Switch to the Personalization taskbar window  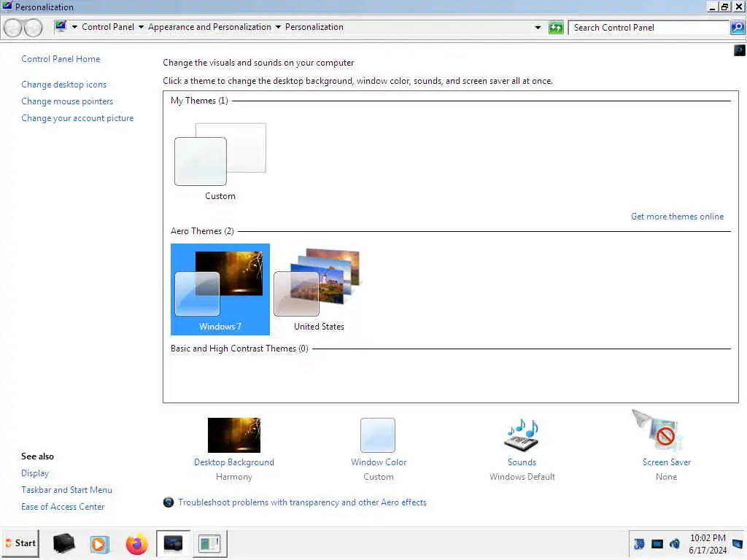(173, 543)
